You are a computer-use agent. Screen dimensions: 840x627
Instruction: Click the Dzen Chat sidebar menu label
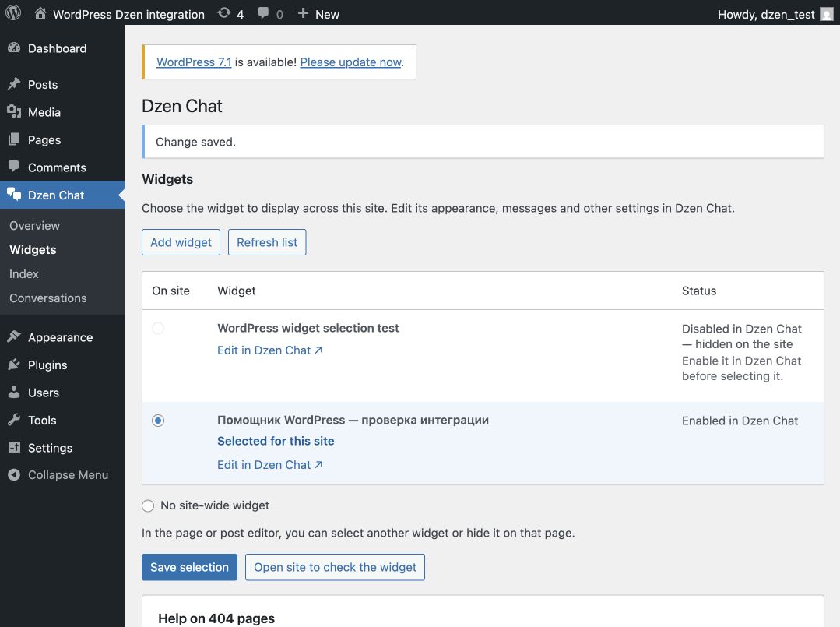point(56,195)
